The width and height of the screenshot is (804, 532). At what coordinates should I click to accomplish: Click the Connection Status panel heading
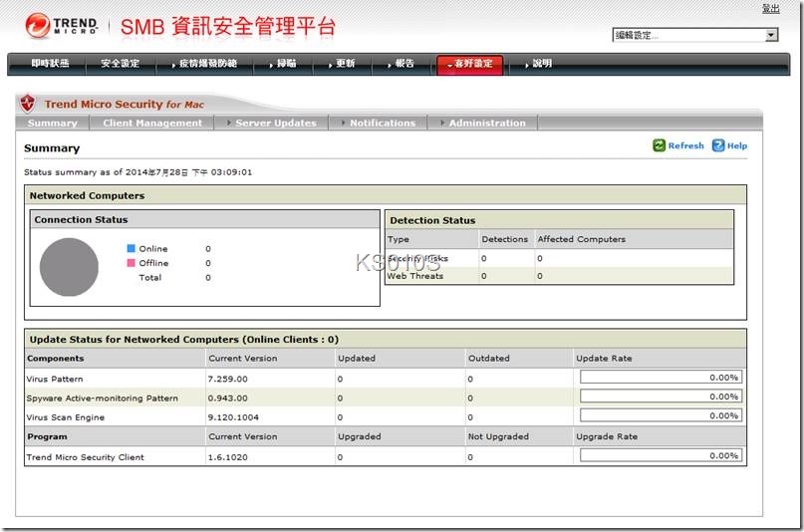click(81, 219)
